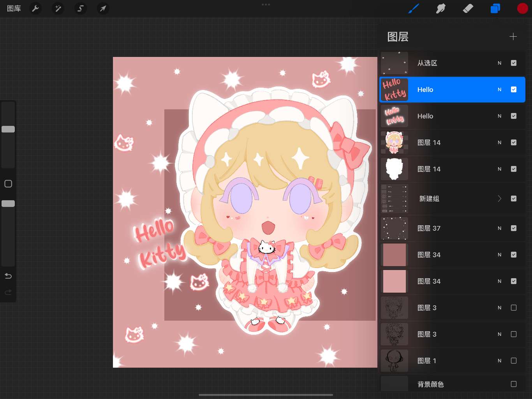The image size is (532, 399).
Task: Activate the Selection tool (S ribbon icon)
Action: coord(81,8)
